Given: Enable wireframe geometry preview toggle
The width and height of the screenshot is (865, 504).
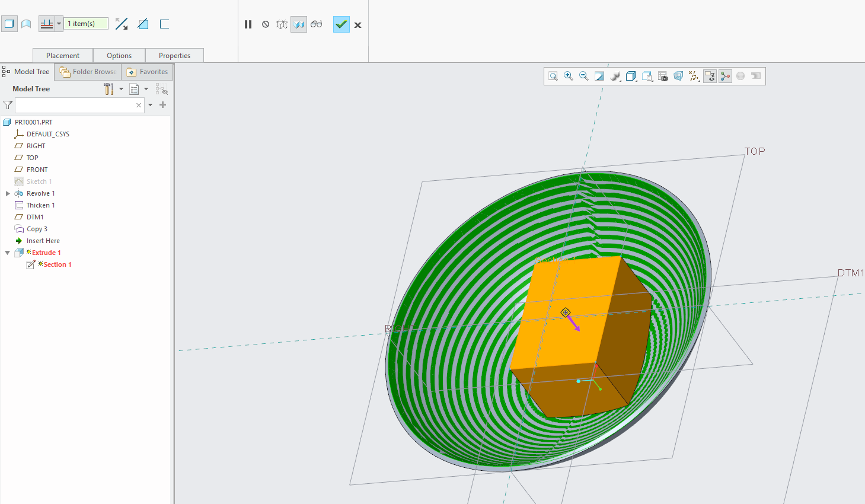Looking at the screenshot, I should coord(282,24).
